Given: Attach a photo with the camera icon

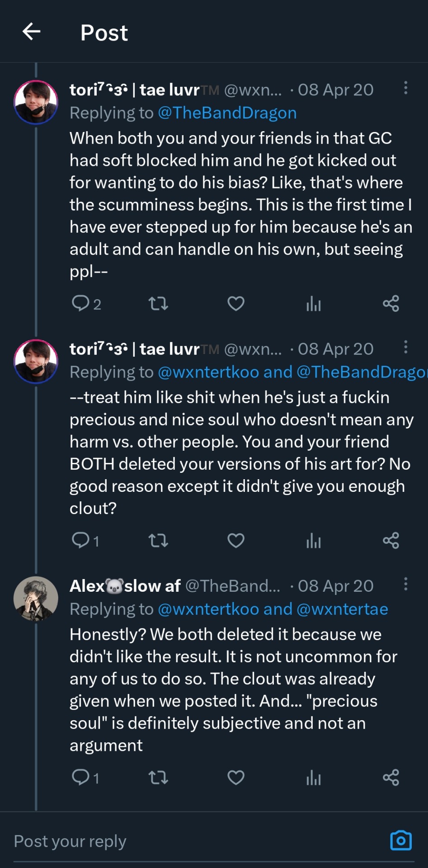Looking at the screenshot, I should [x=401, y=840].
